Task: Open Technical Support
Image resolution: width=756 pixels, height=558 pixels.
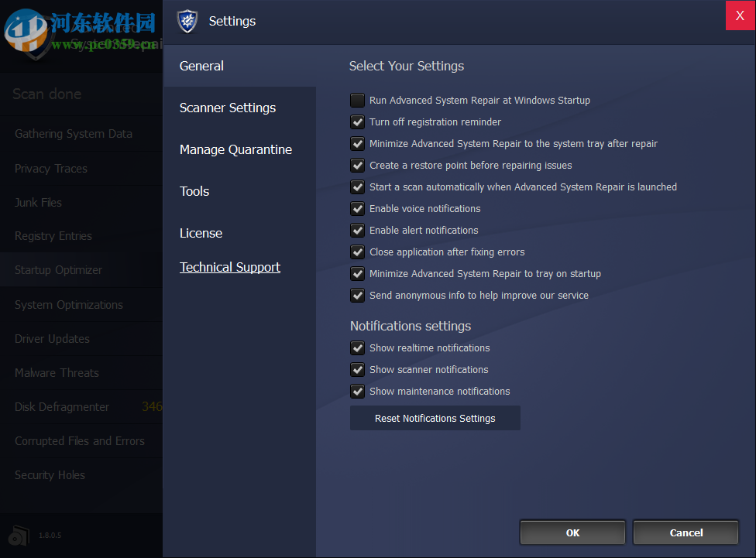Action: click(x=229, y=267)
